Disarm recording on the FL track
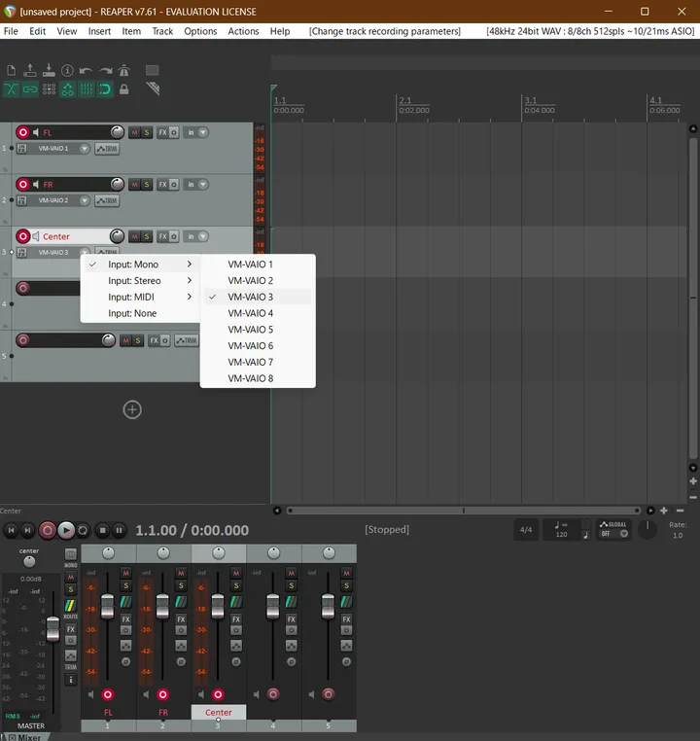The width and height of the screenshot is (700, 741). tap(23, 132)
